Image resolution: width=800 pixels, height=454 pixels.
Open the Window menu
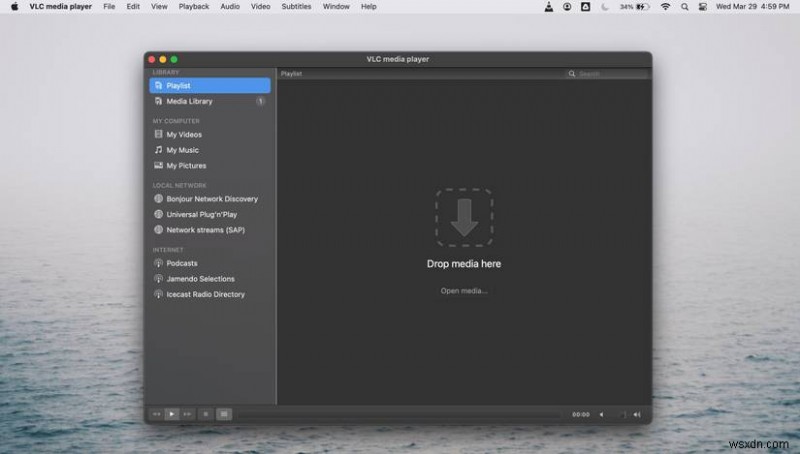(x=336, y=7)
